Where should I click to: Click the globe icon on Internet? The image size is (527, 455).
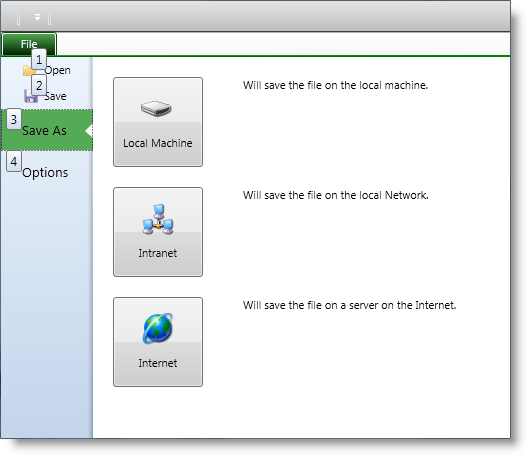coord(158,329)
